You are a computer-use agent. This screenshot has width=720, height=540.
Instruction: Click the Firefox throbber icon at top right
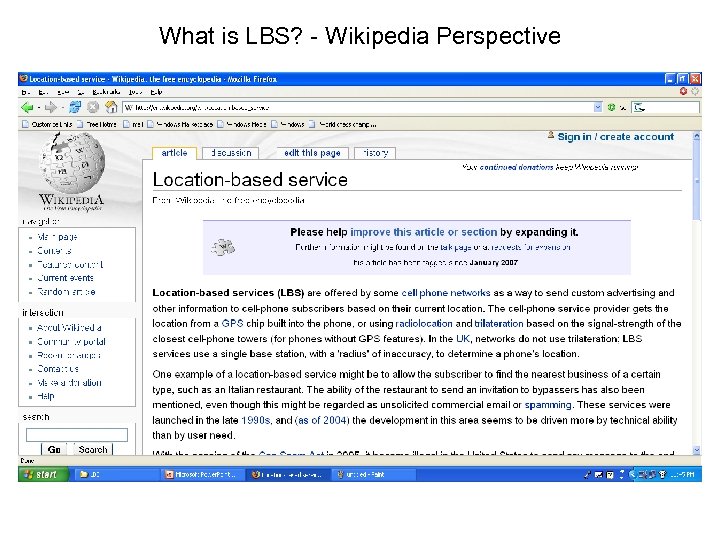click(x=695, y=91)
